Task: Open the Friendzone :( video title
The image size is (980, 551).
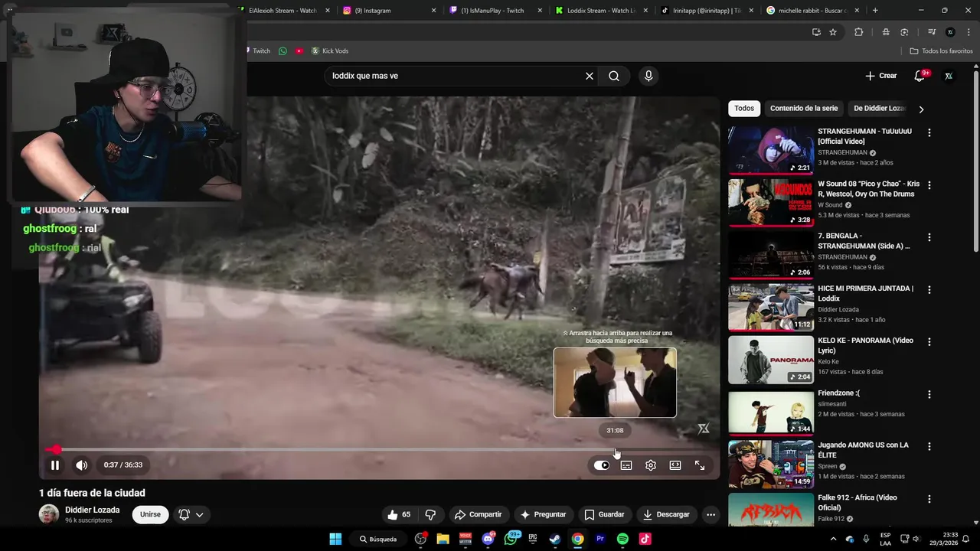Action: coord(838,393)
